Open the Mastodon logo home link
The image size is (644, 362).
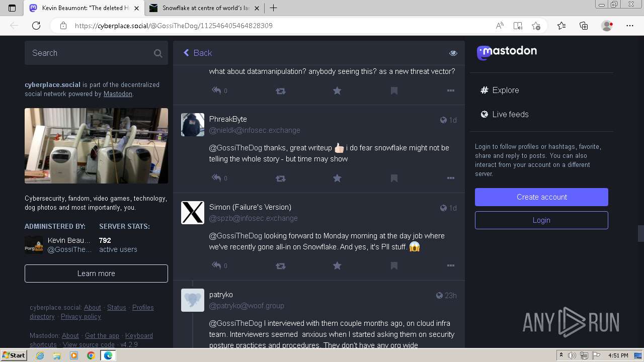click(507, 52)
